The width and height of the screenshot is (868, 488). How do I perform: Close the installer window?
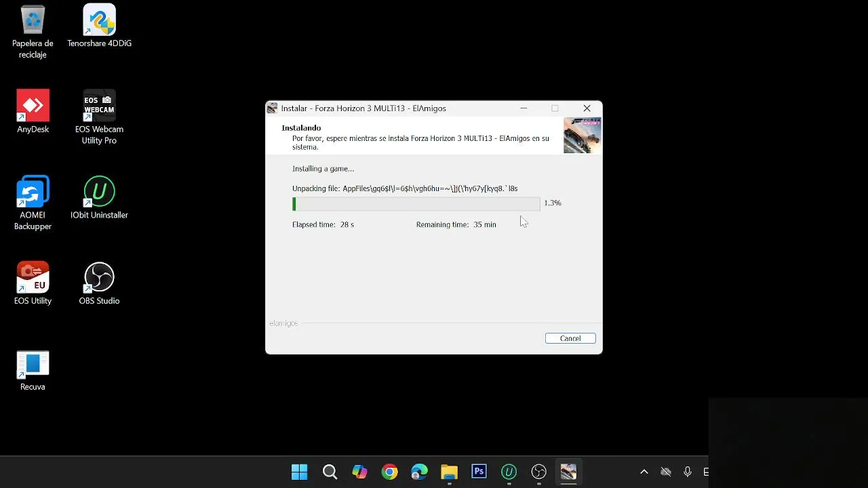(x=587, y=108)
